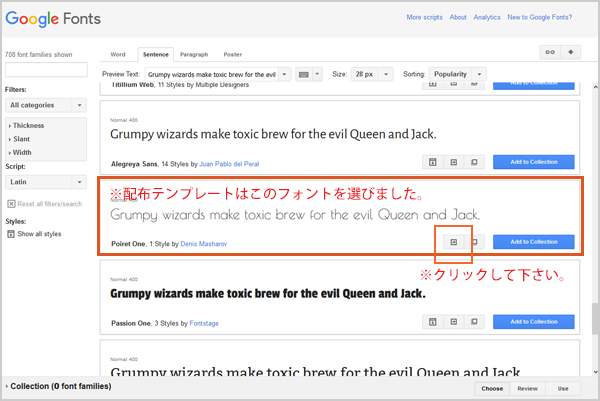
Task: Open the New to Google Fonts? link
Action: (540, 17)
